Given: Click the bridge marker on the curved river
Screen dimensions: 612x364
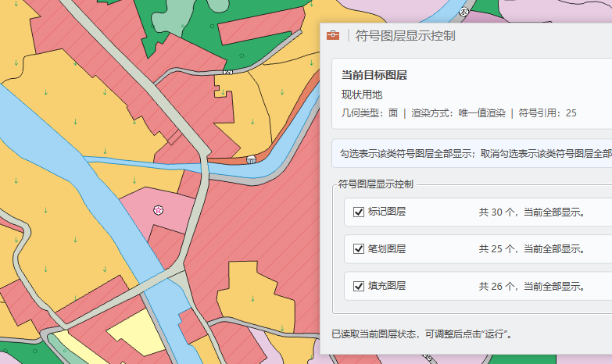Looking at the screenshot, I should pos(251,159).
